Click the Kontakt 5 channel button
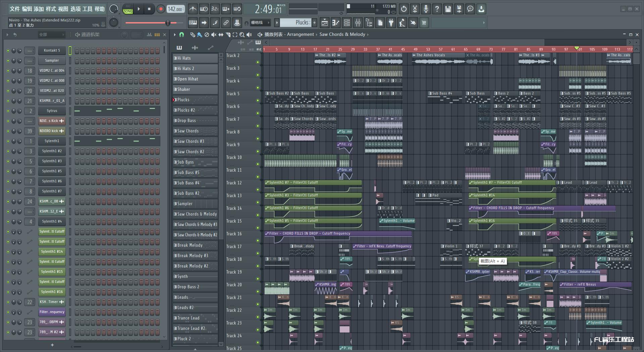The image size is (644, 352). (x=52, y=51)
